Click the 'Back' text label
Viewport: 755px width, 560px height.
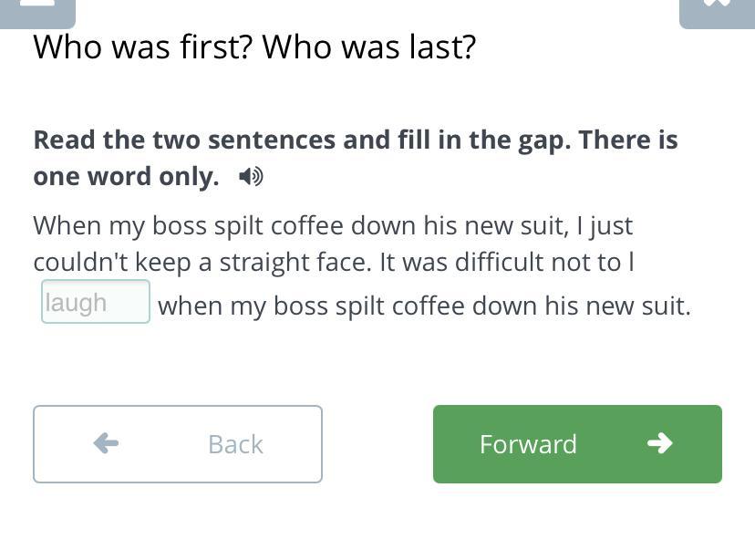click(x=235, y=444)
